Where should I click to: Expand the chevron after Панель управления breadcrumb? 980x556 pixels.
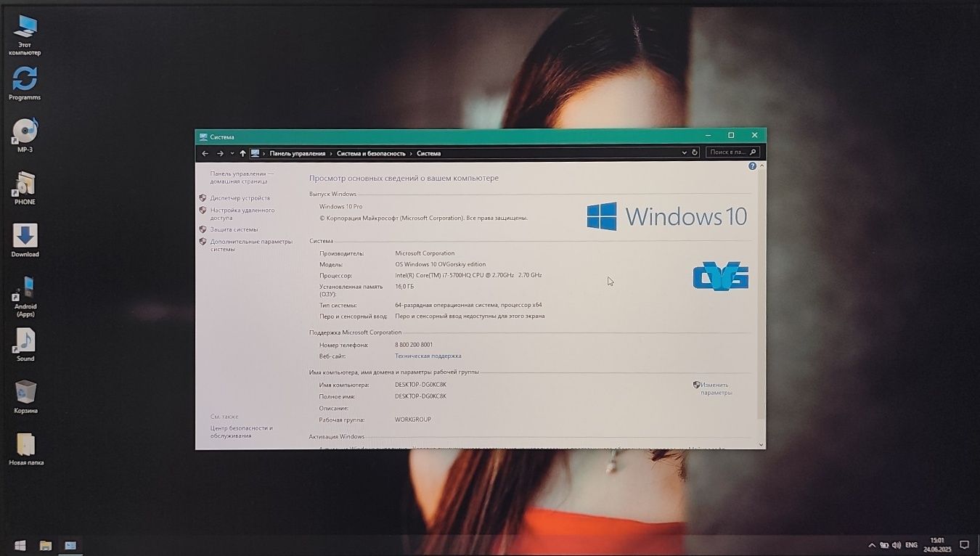[331, 153]
